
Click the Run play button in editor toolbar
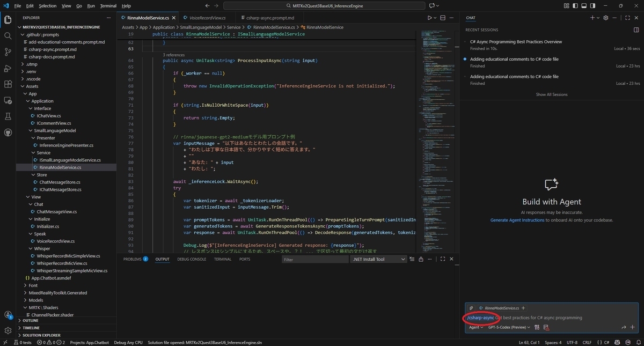click(x=429, y=17)
